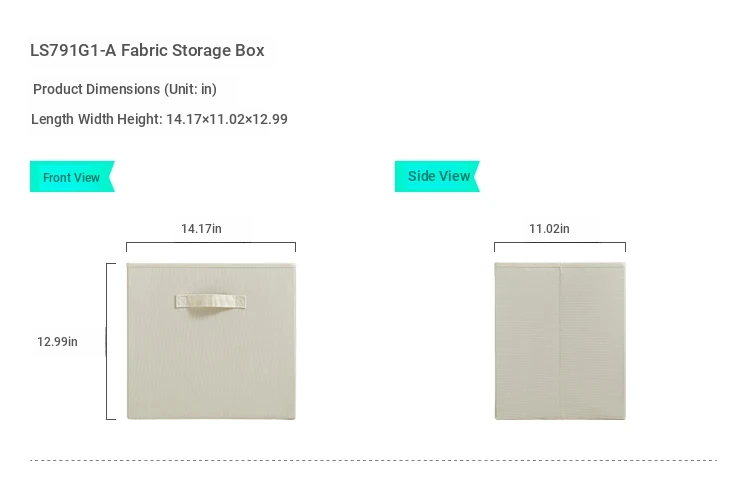Click the top edge of the front view box

point(211,264)
